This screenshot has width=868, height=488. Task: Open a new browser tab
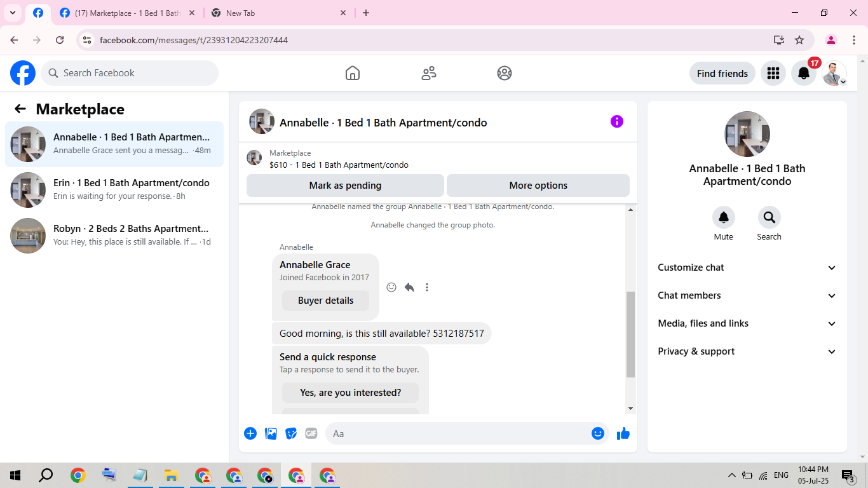pyautogui.click(x=366, y=13)
